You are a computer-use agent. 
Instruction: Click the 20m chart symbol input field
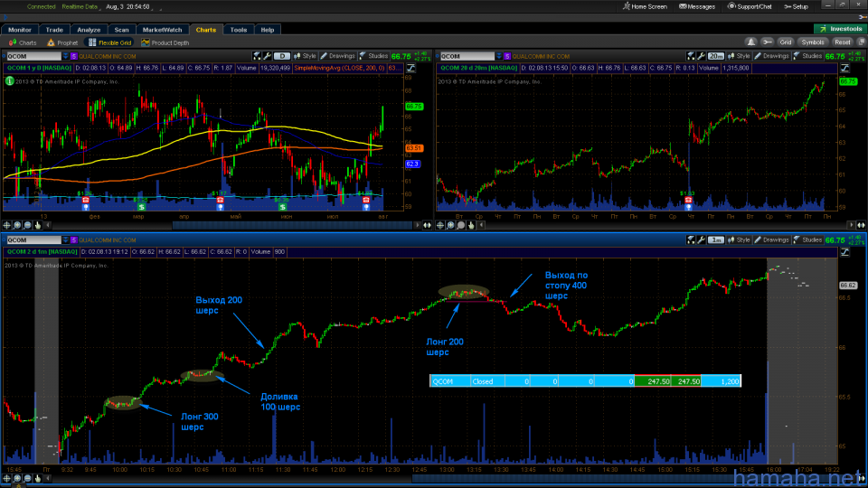[x=467, y=56]
